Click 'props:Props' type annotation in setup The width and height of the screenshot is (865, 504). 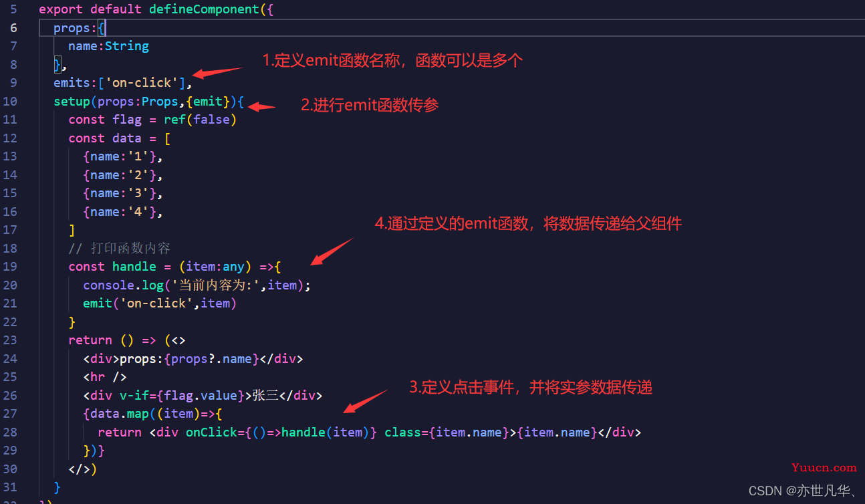pyautogui.click(x=138, y=102)
